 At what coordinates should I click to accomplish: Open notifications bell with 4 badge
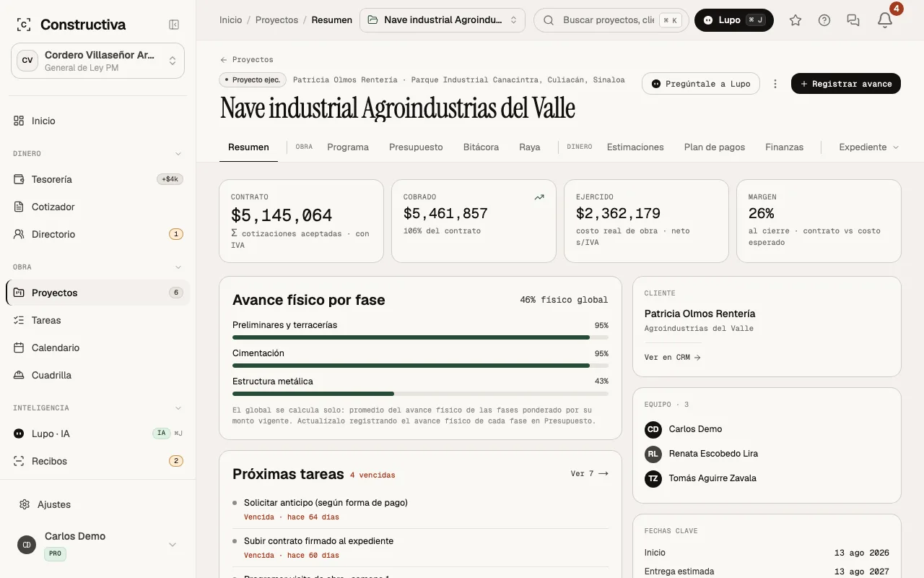point(885,20)
